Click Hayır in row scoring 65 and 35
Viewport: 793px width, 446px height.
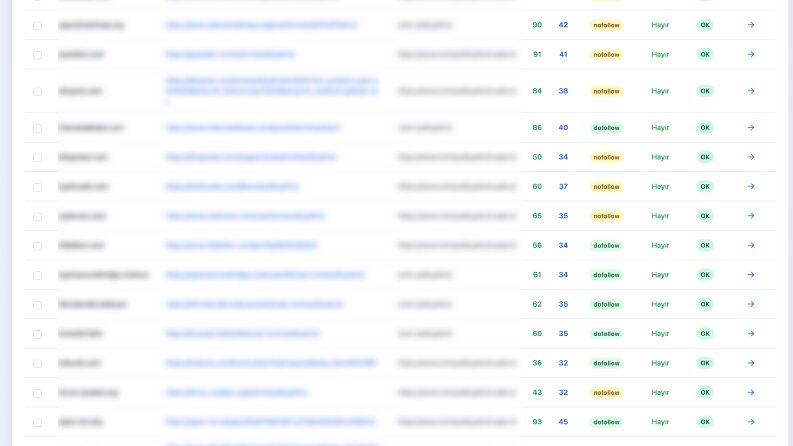point(660,216)
